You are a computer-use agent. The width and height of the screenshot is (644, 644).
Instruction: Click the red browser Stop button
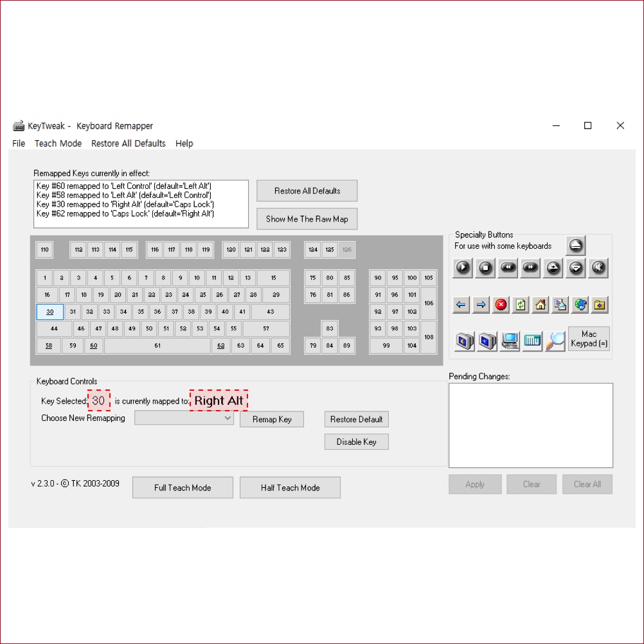501,305
